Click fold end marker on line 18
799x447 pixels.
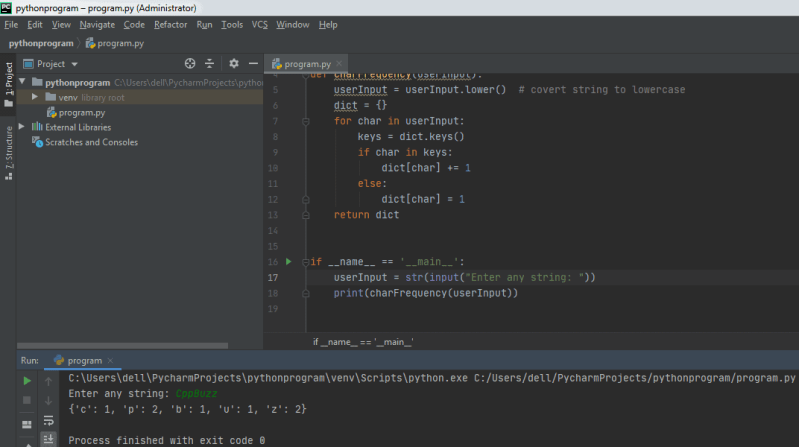[306, 294]
